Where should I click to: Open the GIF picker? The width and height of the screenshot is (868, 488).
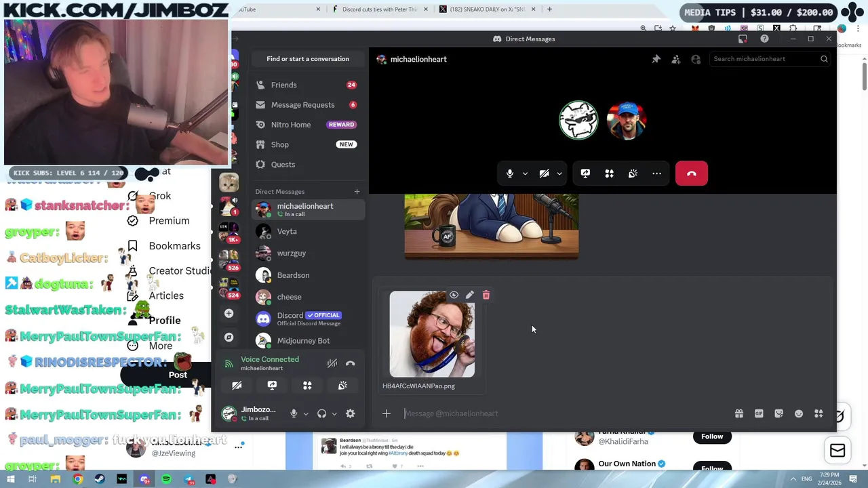759,413
